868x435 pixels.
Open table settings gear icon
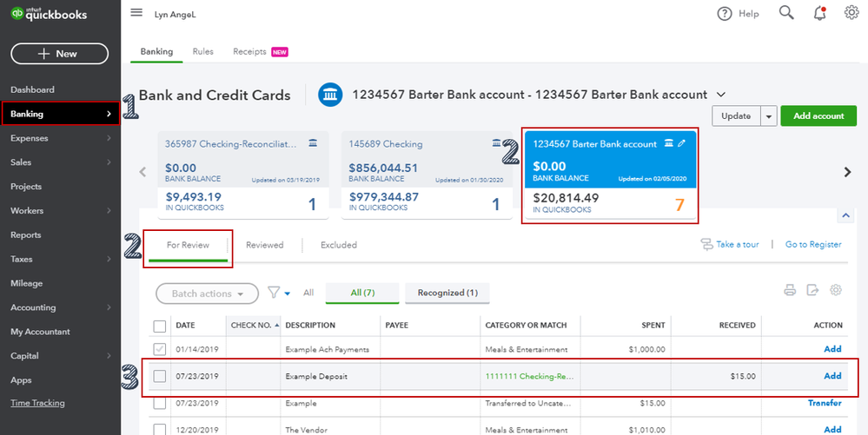tap(836, 290)
